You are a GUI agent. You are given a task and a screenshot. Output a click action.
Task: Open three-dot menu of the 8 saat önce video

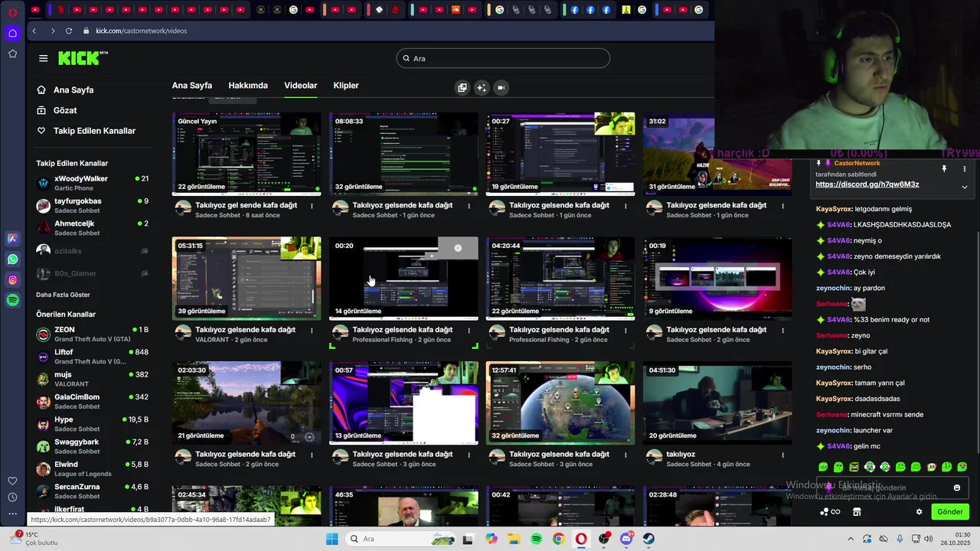(312, 206)
